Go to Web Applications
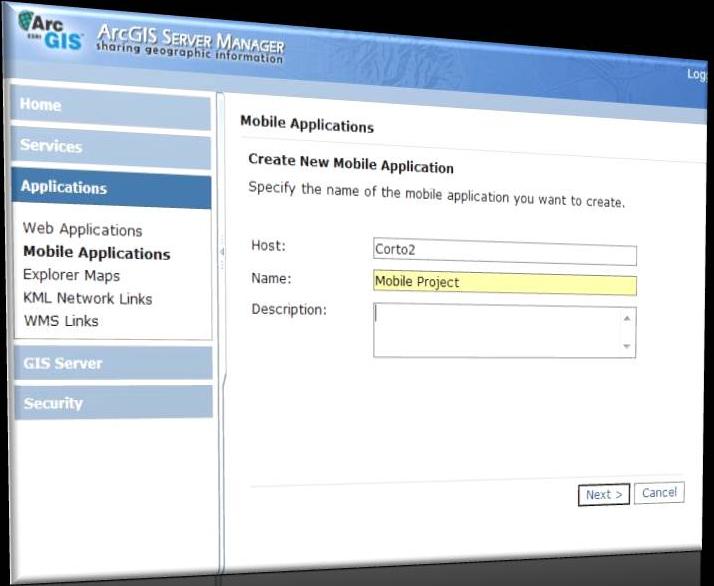Screen dimensions: 714x586 tap(82, 229)
